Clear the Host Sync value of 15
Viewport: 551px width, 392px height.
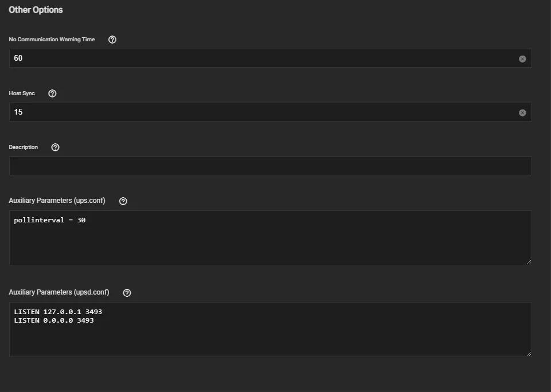(522, 112)
